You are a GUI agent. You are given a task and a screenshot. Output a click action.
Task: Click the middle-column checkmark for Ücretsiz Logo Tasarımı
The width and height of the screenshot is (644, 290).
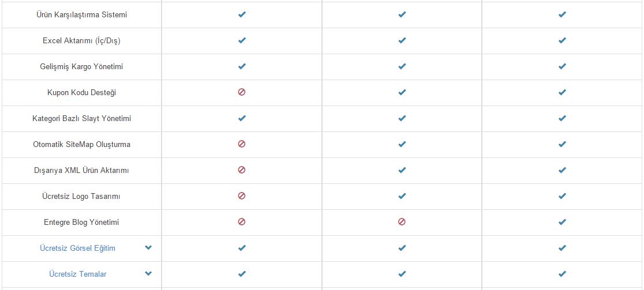pyautogui.click(x=402, y=196)
